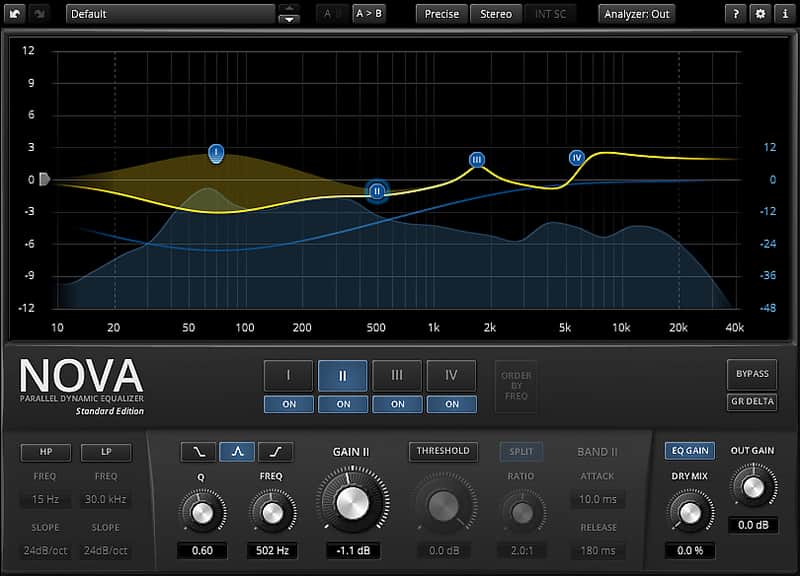Select band II node on graph
Screen dimensions: 800x576
[x=377, y=191]
